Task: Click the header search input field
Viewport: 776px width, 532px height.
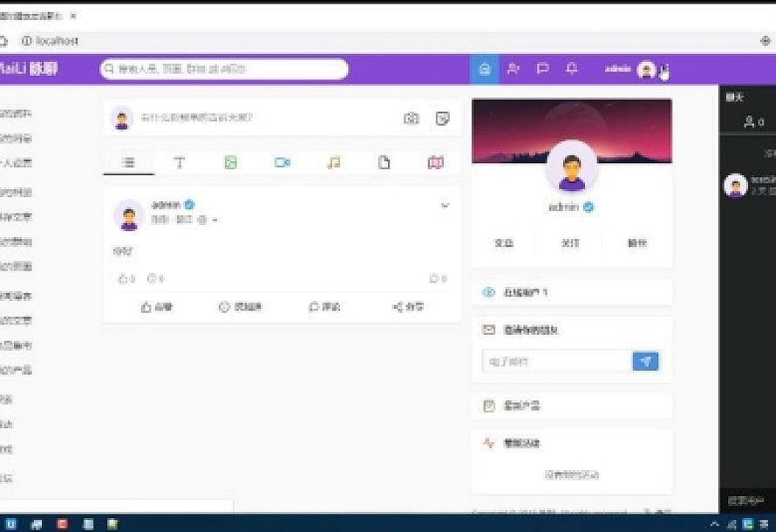Action: click(x=227, y=69)
